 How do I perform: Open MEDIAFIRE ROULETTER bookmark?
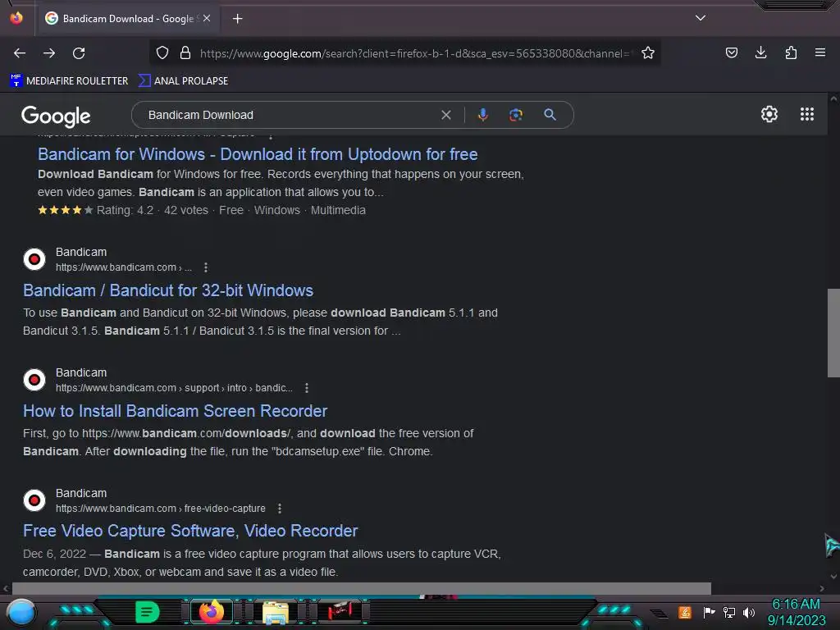(x=69, y=81)
